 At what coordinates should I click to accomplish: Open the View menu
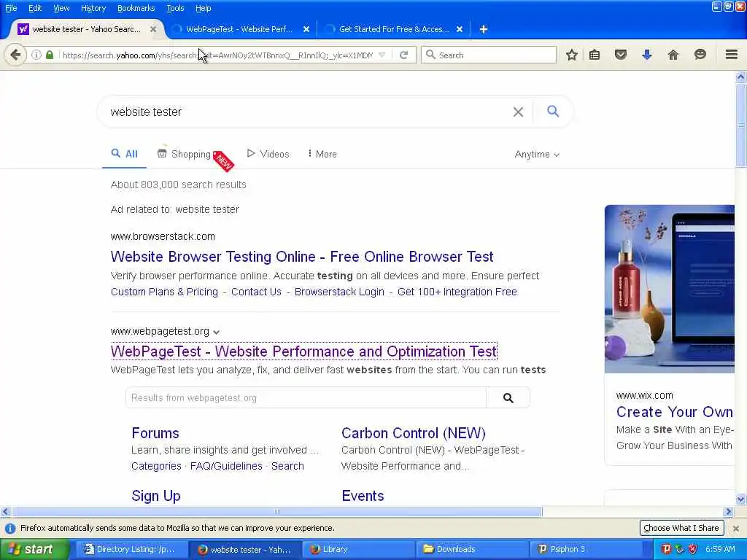tap(61, 8)
